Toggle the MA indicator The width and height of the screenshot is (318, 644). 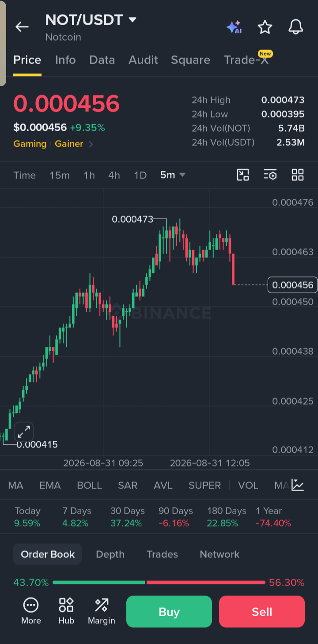[x=15, y=485]
